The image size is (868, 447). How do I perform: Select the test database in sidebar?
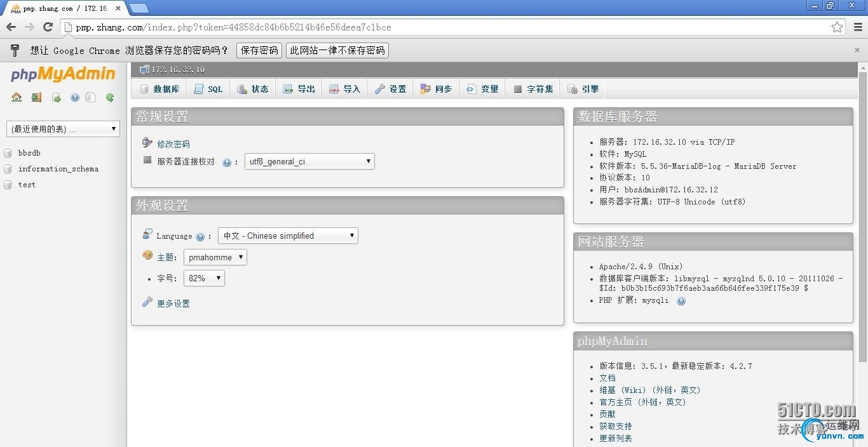tap(27, 185)
